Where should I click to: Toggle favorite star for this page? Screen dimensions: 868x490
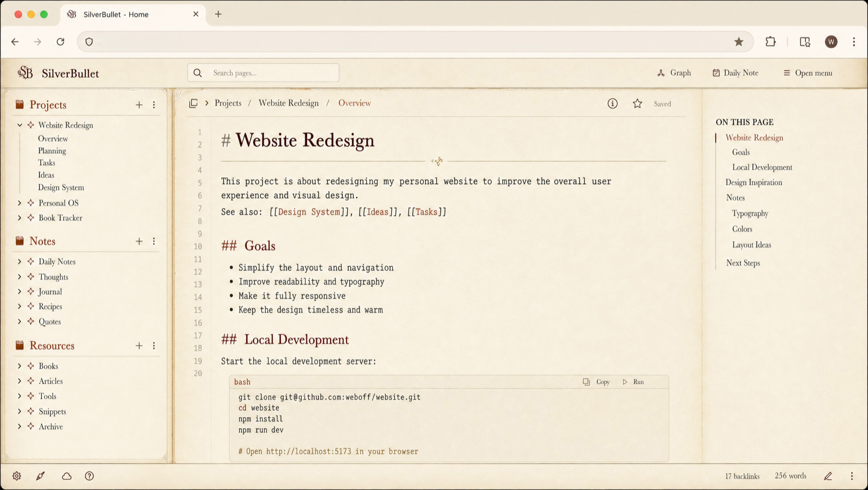click(637, 104)
